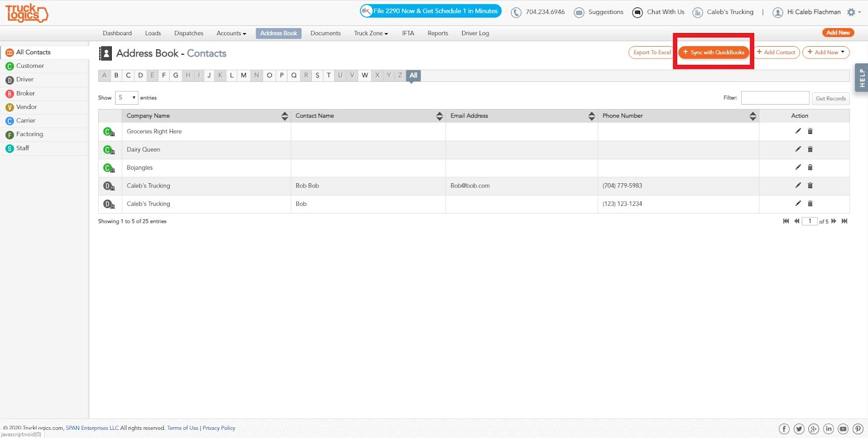Delete the Dairy Queen contact

click(x=810, y=149)
